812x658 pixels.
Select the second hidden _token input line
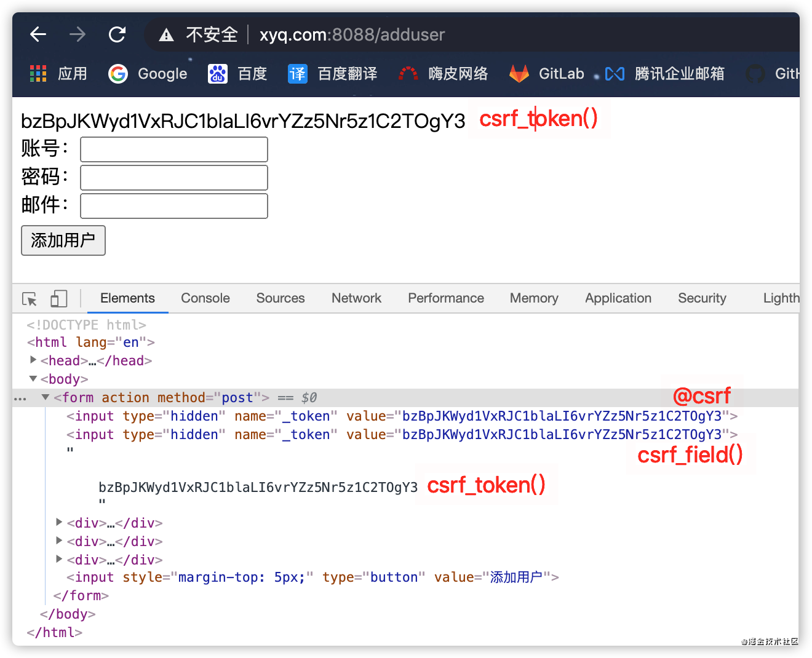402,435
